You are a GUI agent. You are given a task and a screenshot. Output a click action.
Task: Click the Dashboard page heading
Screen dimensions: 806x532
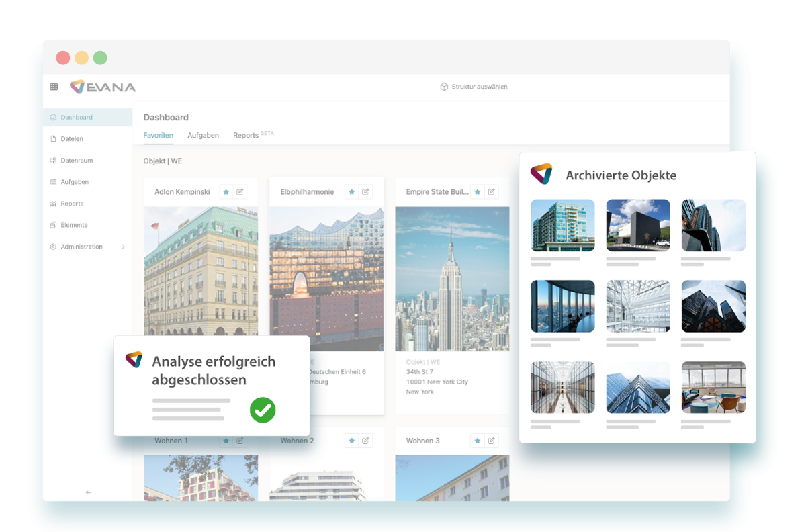(x=166, y=117)
